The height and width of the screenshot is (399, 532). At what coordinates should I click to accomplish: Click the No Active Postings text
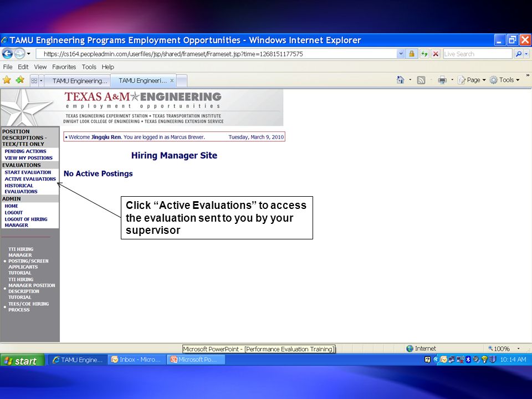tap(98, 173)
